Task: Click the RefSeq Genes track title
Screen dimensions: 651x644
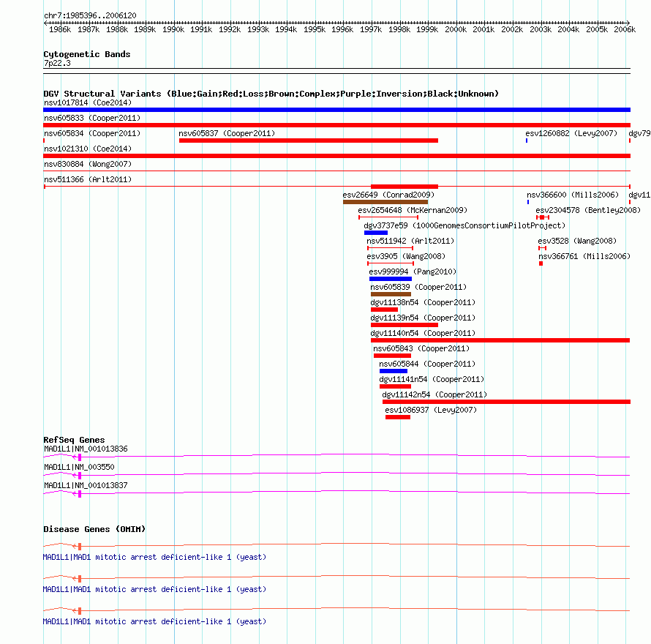Action: coord(74,440)
